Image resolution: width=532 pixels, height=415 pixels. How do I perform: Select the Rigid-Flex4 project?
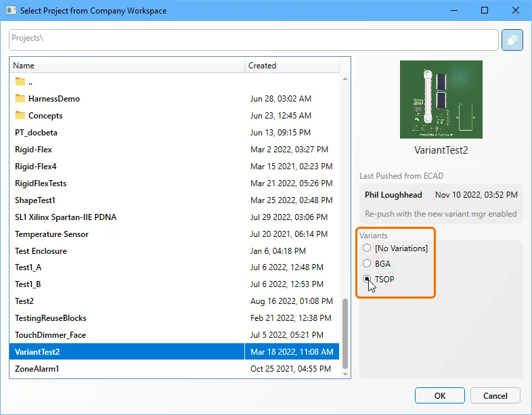click(174, 167)
